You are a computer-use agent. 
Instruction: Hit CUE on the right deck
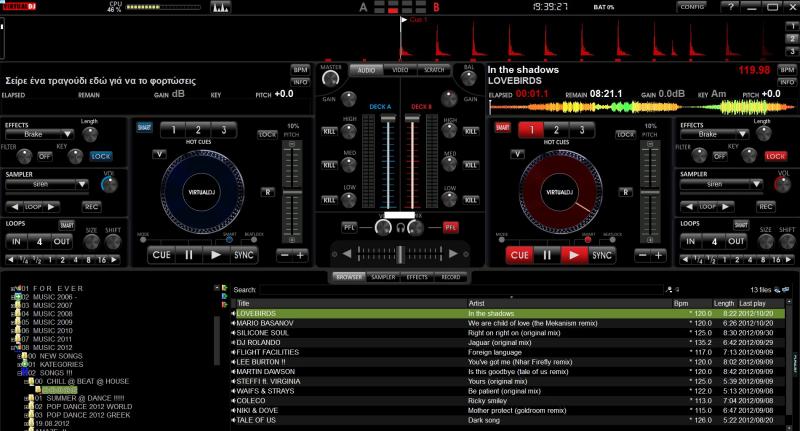(x=519, y=255)
